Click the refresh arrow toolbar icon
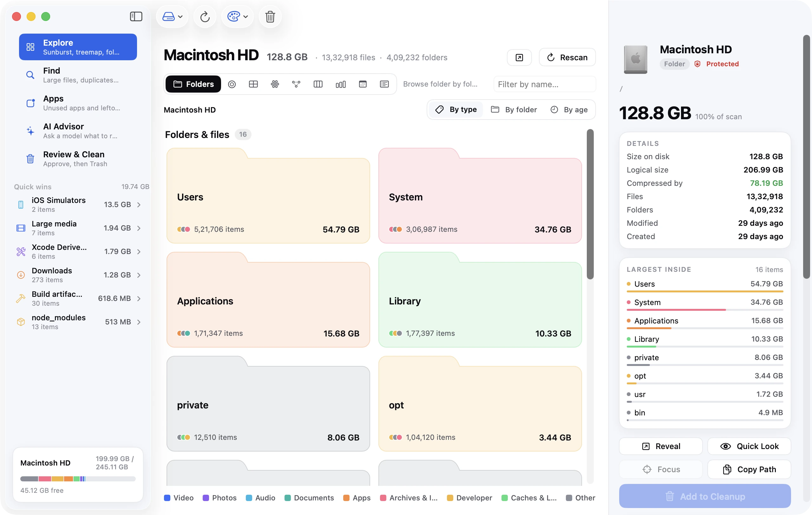Screen dimensions: 812x515 click(x=205, y=16)
